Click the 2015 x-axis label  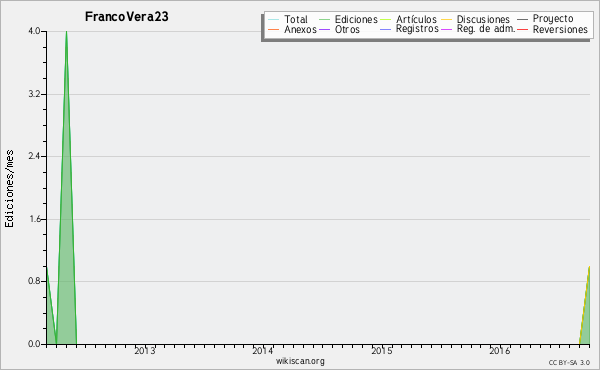[x=382, y=350]
